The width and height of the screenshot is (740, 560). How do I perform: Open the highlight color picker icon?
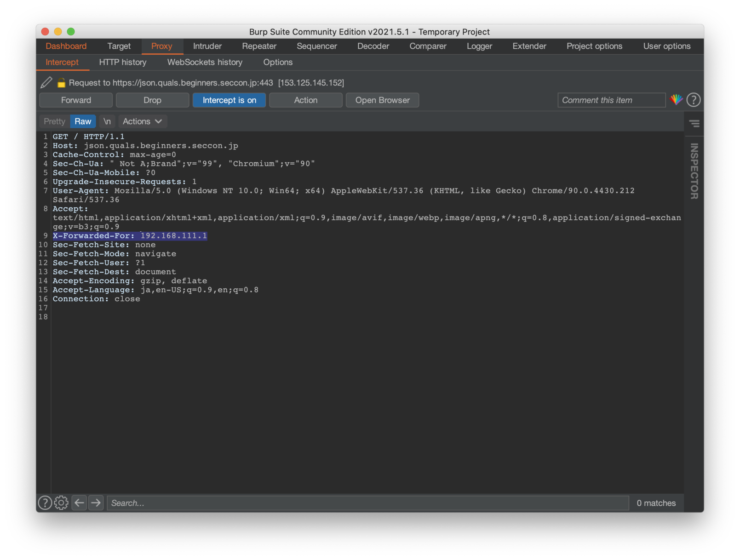pyautogui.click(x=676, y=100)
